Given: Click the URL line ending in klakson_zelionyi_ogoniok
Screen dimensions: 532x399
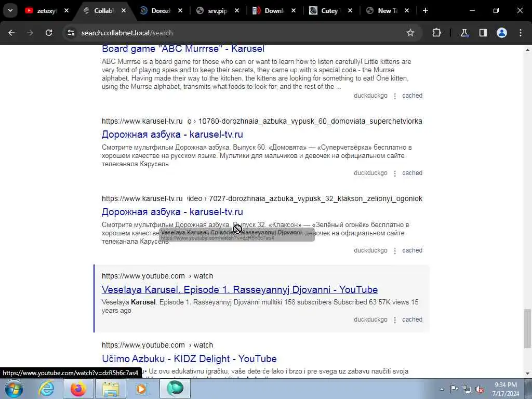Looking at the screenshot, I should [262, 198].
